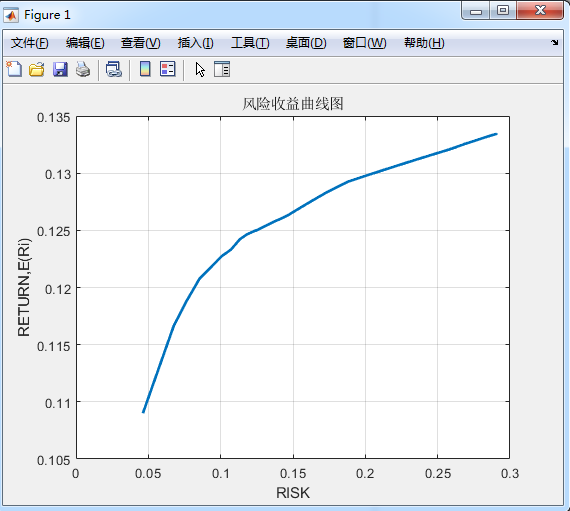Screen dimensions: 570x511
Task: Click the dock figure arrow at menu bar right
Action: click(x=554, y=43)
